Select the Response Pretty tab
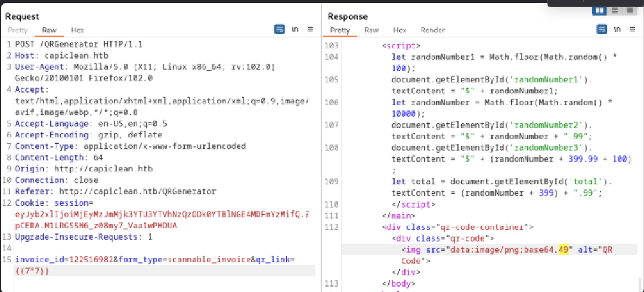 click(x=340, y=30)
